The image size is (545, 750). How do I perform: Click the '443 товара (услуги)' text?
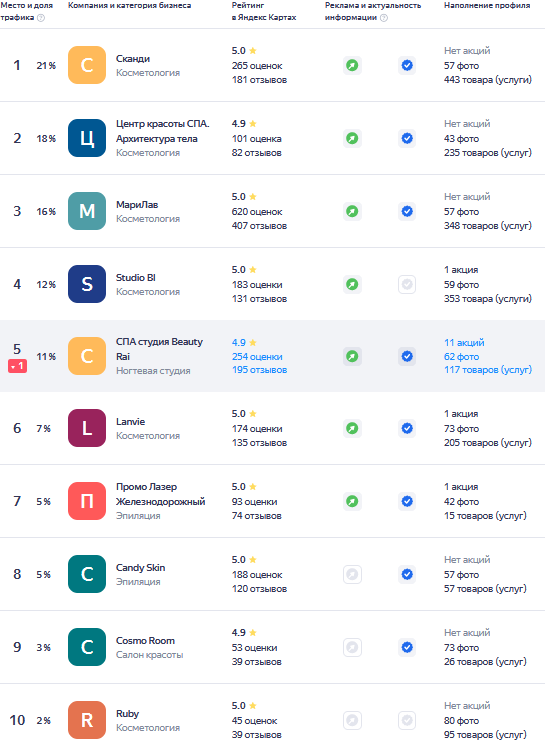click(x=488, y=80)
